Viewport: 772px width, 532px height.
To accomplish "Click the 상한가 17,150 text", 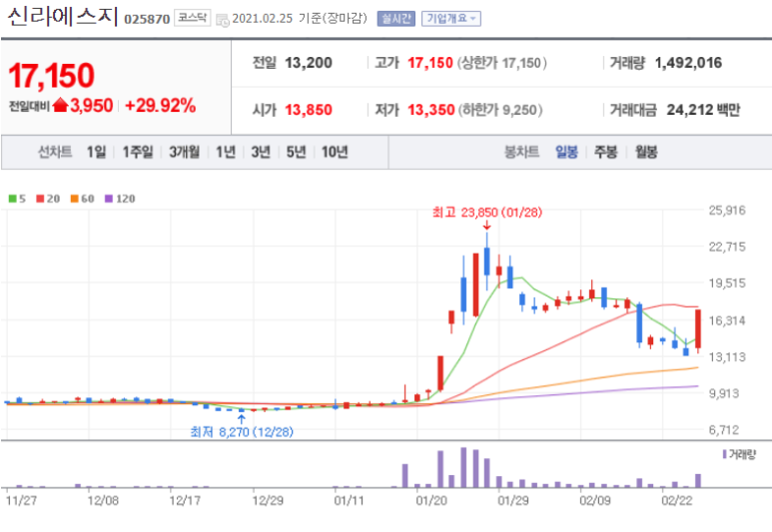I will tap(501, 63).
